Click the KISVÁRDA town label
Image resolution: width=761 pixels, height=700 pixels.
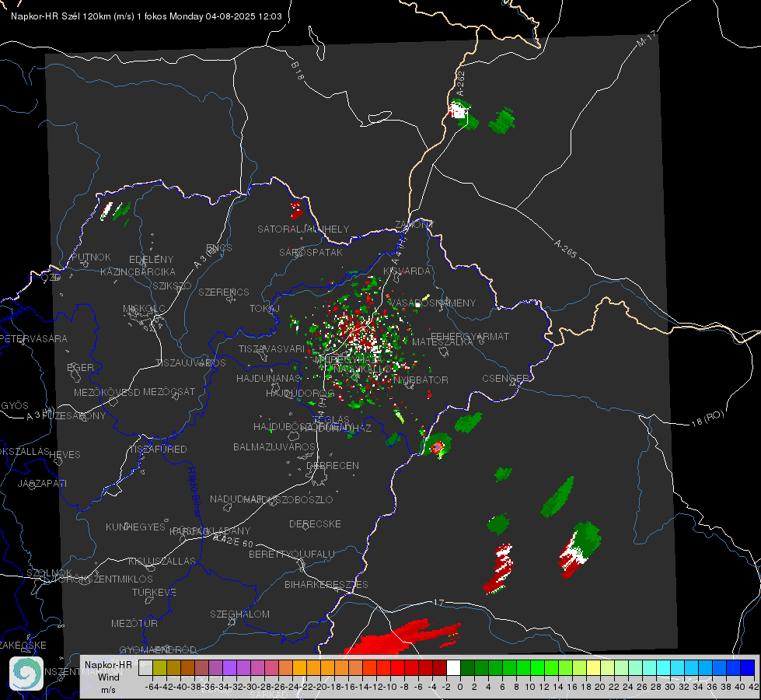tap(407, 271)
